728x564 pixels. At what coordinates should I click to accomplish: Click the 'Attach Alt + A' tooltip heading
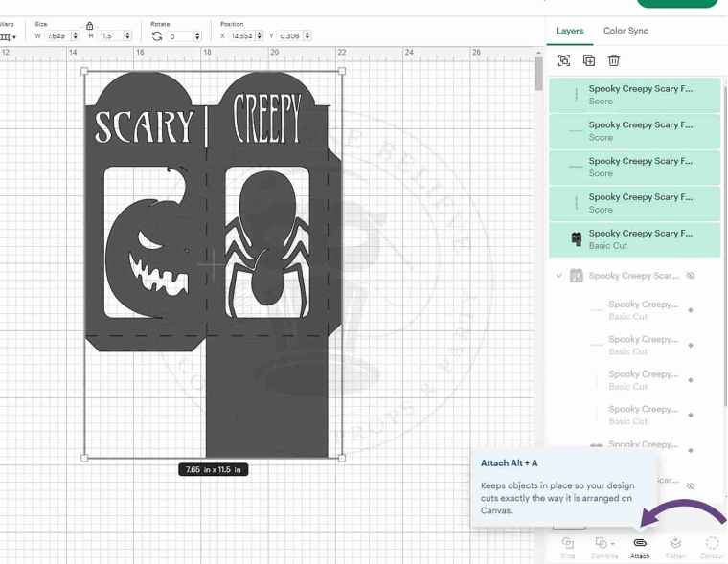click(x=509, y=463)
